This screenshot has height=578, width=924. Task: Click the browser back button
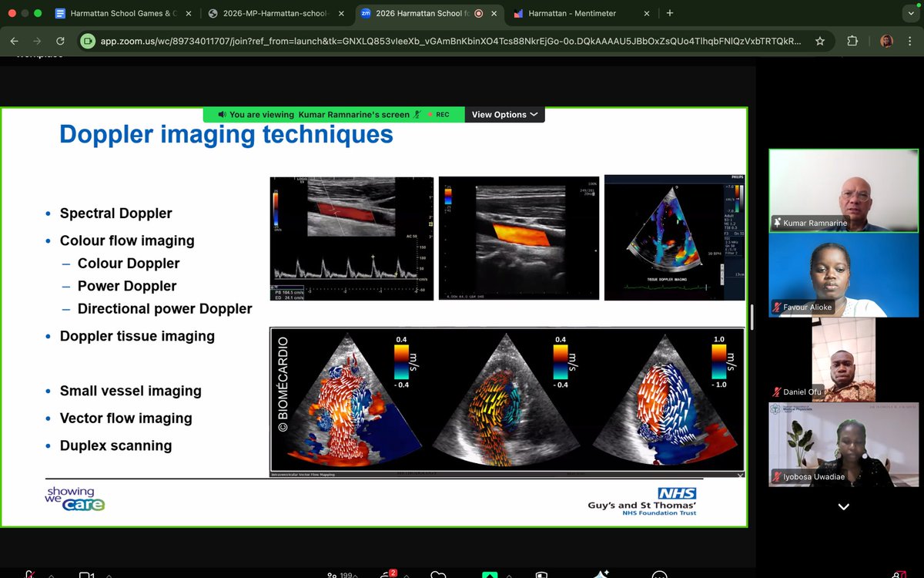coord(15,41)
